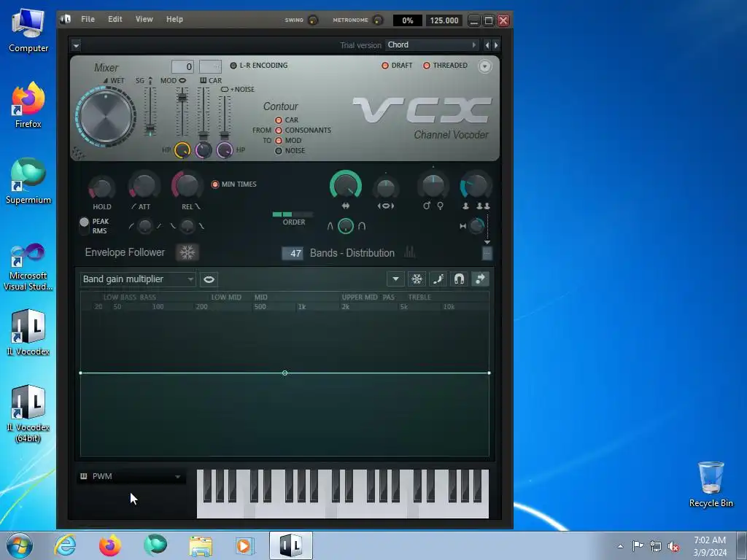Click the Image-Line logo in title bar
Screen dimensions: 747x560
[66, 19]
